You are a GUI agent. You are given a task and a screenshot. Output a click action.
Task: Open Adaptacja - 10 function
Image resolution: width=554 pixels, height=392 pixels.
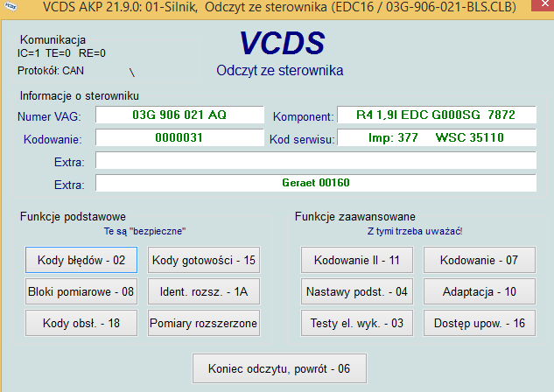(480, 291)
